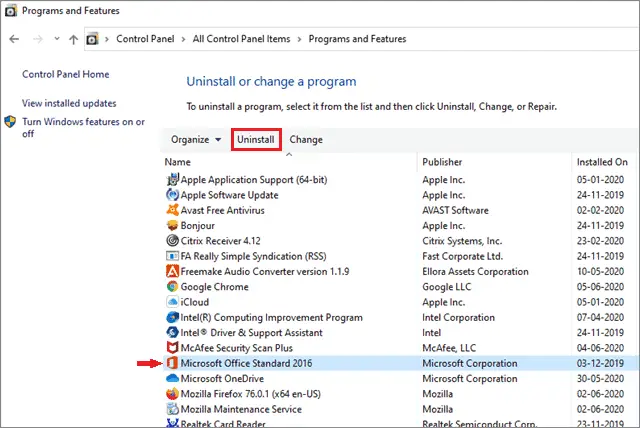This screenshot has height=428, width=640.
Task: Click the Uninstall toolbar button
Action: (256, 140)
